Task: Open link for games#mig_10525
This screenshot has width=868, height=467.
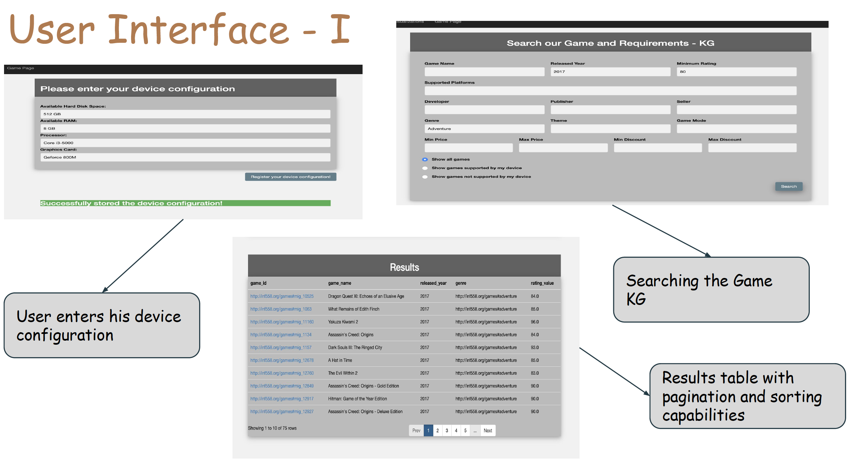Action: [x=282, y=296]
